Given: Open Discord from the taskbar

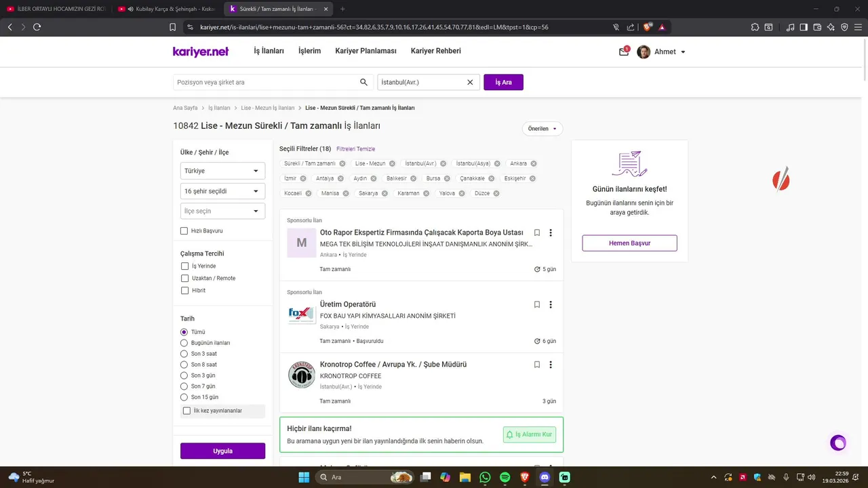Looking at the screenshot, I should (545, 477).
